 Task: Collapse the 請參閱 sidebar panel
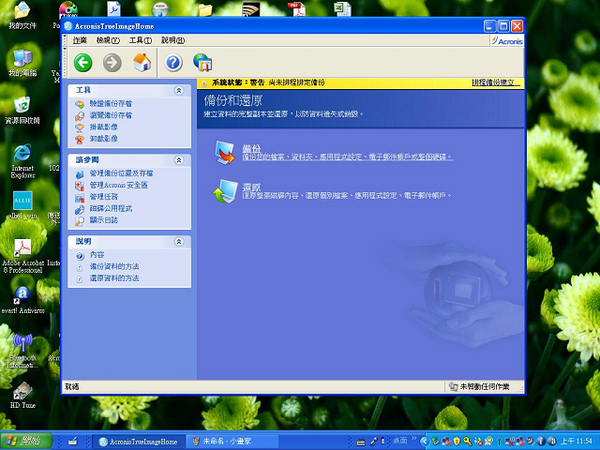pyautogui.click(x=179, y=160)
